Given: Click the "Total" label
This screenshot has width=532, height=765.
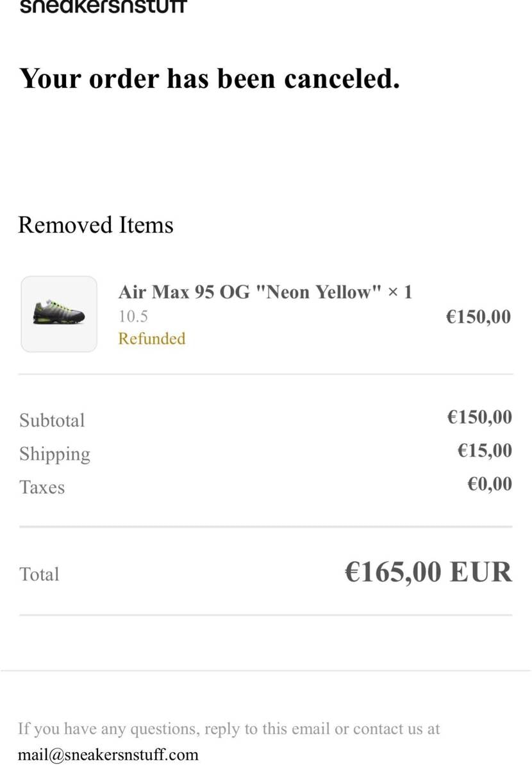Looking at the screenshot, I should click(39, 574).
